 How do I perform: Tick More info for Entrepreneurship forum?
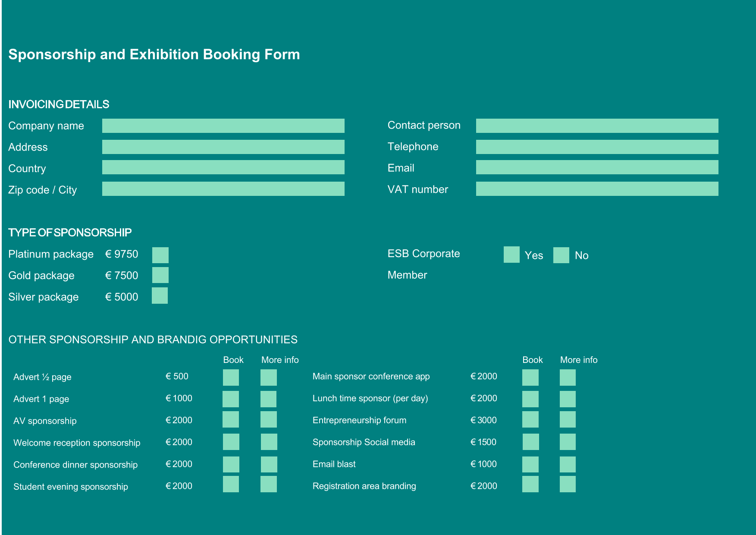568,419
